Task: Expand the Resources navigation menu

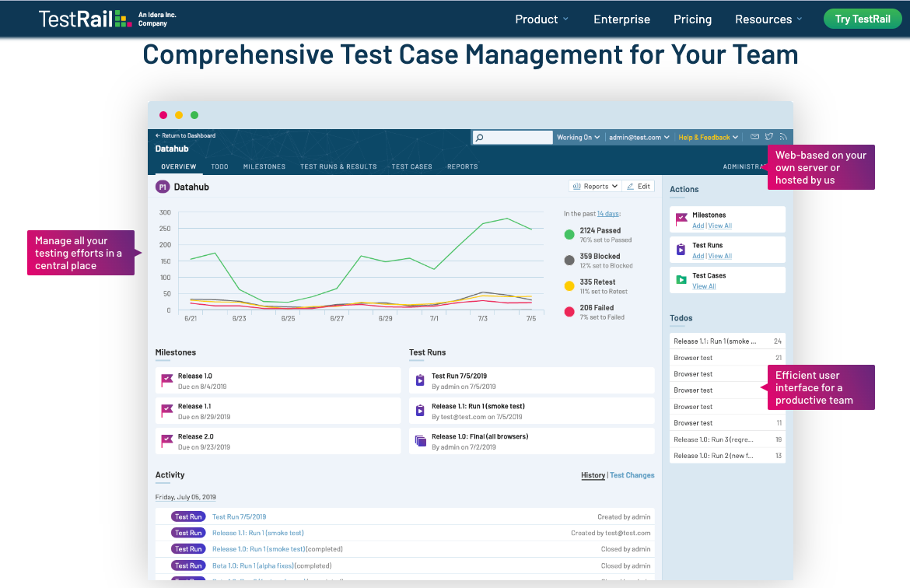Action: pos(768,19)
